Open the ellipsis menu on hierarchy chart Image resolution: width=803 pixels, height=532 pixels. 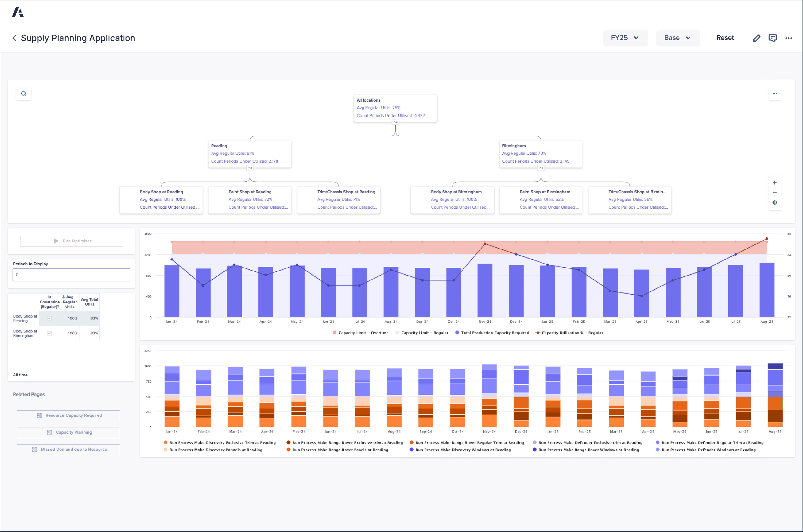coord(775,93)
